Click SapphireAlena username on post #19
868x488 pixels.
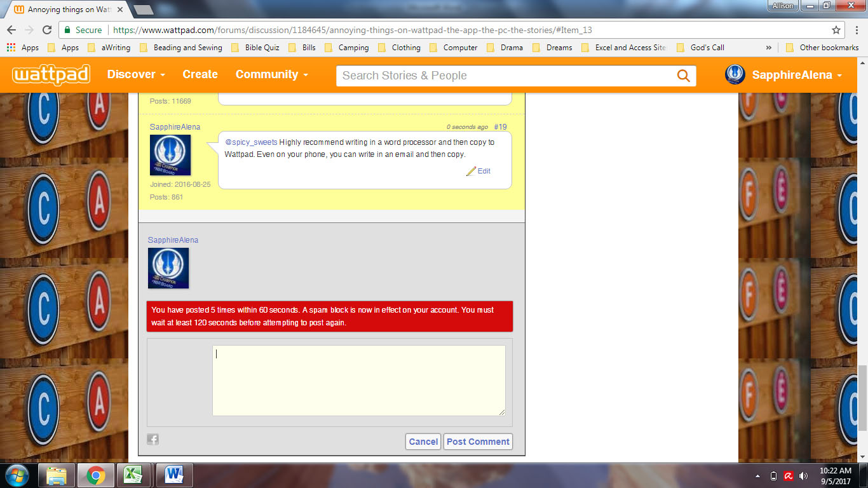point(175,127)
